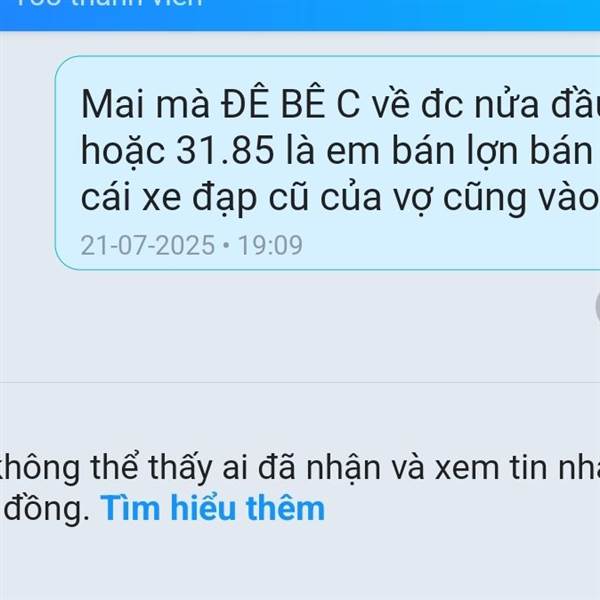Click the number '31.85' in the message
Screen dimensions: 600x600
click(x=225, y=150)
